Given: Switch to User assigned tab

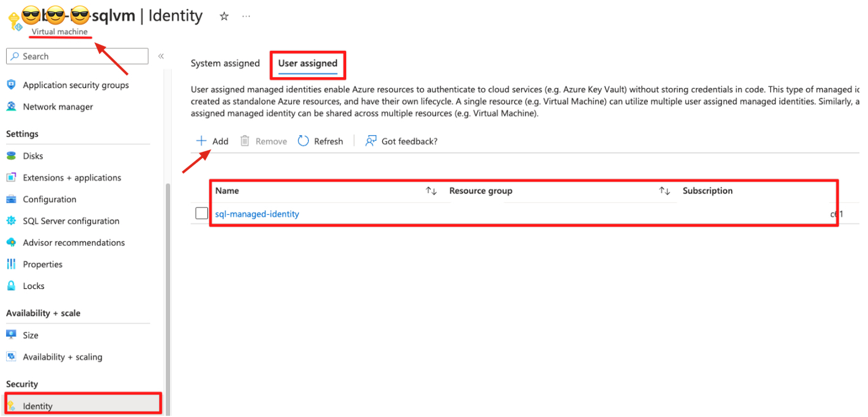Looking at the screenshot, I should [x=308, y=63].
